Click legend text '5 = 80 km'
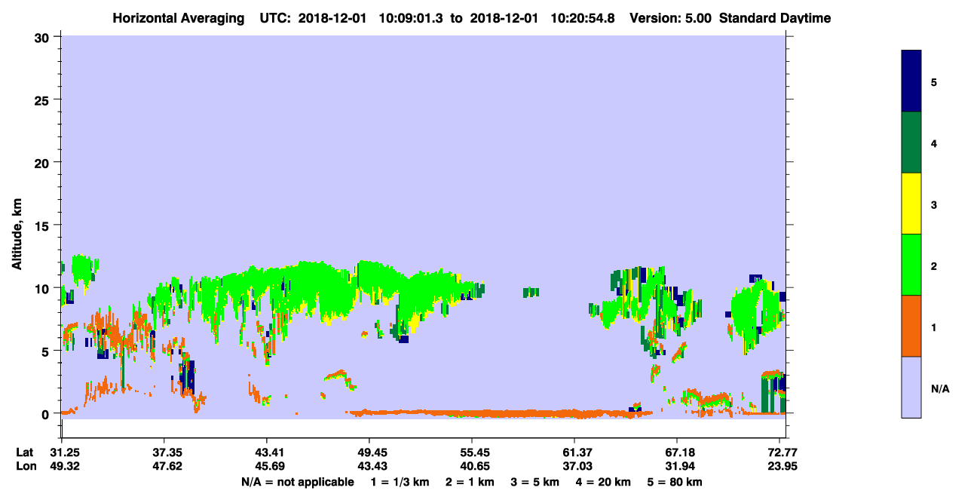 pyautogui.click(x=676, y=481)
